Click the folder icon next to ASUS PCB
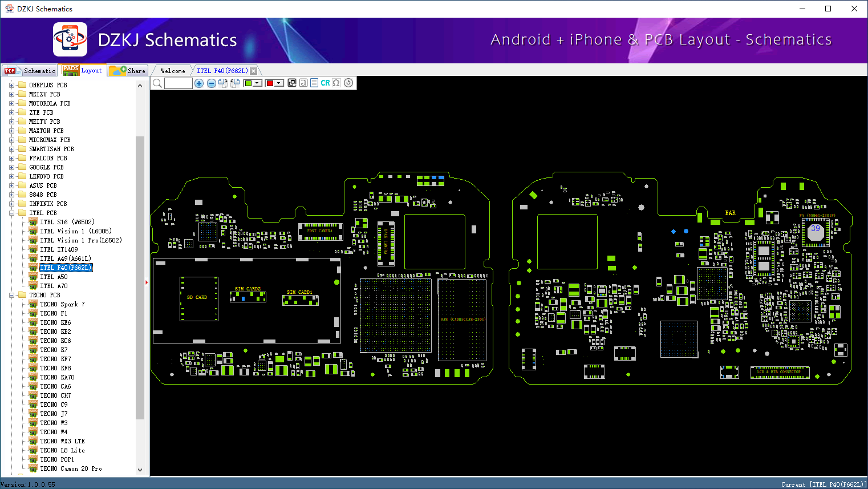 (x=22, y=185)
